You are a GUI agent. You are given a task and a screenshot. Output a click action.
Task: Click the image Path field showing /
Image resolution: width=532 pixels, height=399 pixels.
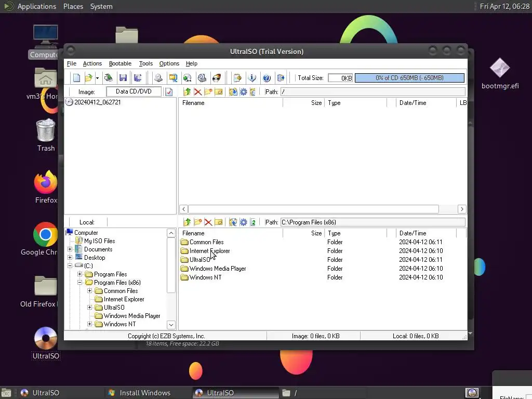pos(373,91)
